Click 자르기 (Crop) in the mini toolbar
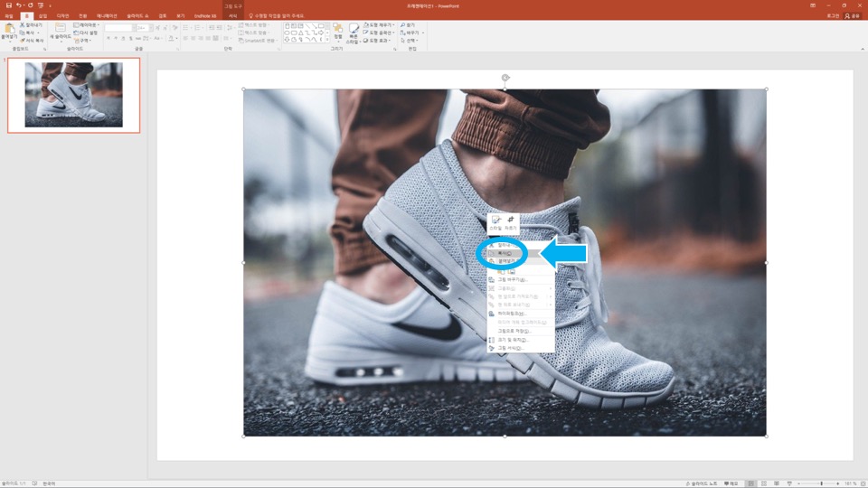Viewport: 868px width, 488px height. [510, 223]
